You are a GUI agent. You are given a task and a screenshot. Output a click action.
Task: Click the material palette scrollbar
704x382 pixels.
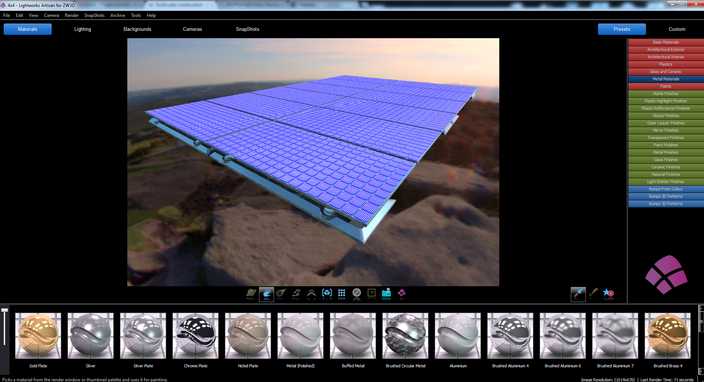(x=701, y=339)
